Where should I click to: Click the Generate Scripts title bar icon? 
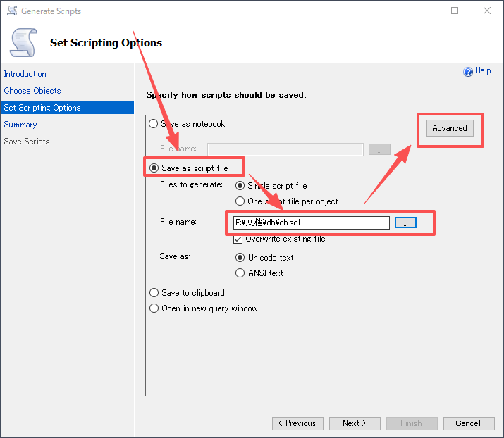(x=12, y=11)
